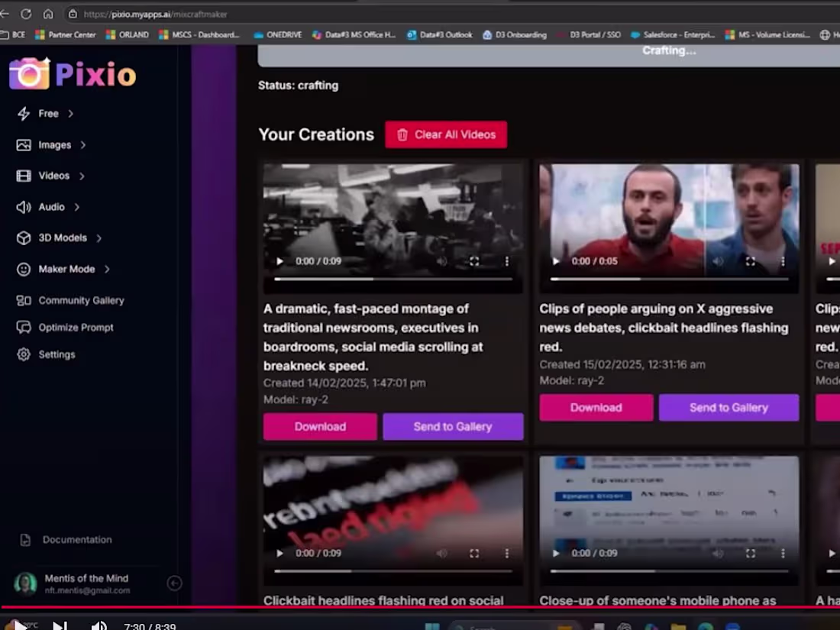This screenshot has height=630, width=840.
Task: Expand the 3D Models submenu chevron
Action: click(x=99, y=237)
